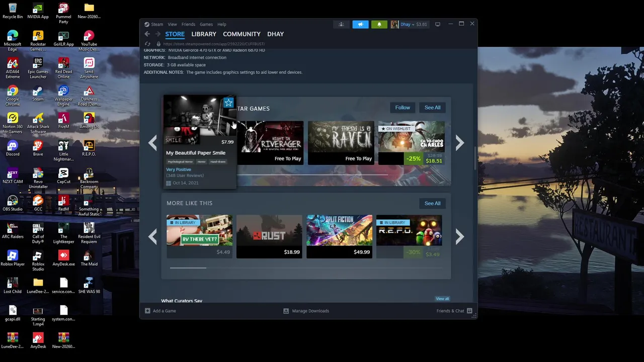Select the GoXLR App desktop icon
644x362 pixels.
pyautogui.click(x=63, y=39)
